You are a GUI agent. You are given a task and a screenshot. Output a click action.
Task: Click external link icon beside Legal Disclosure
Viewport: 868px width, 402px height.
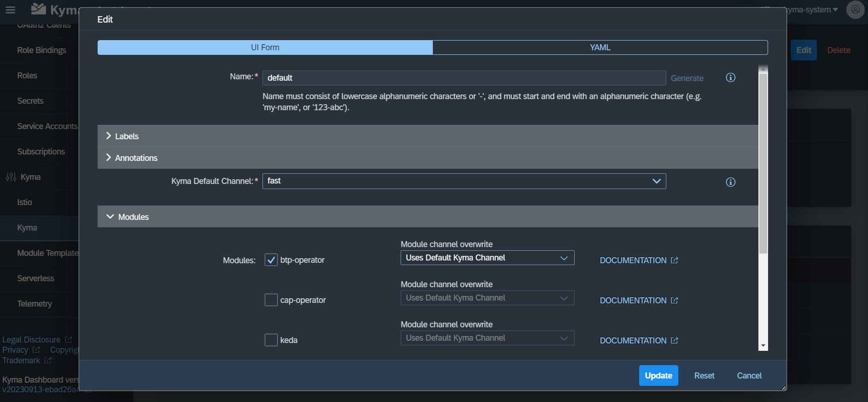pos(69,340)
